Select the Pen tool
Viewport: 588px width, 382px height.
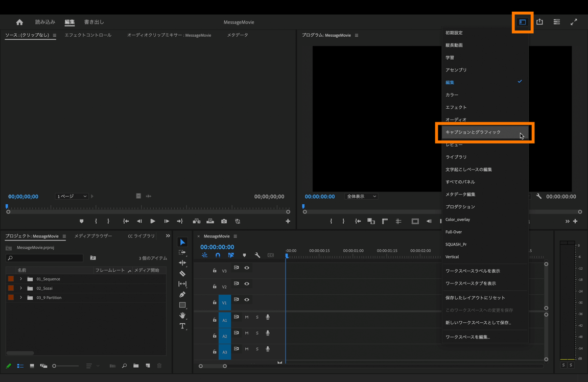(182, 294)
